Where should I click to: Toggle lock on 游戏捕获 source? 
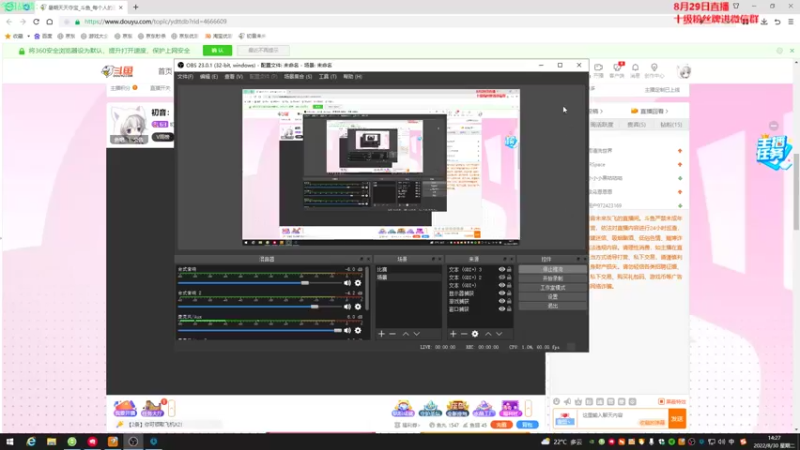[x=509, y=301]
